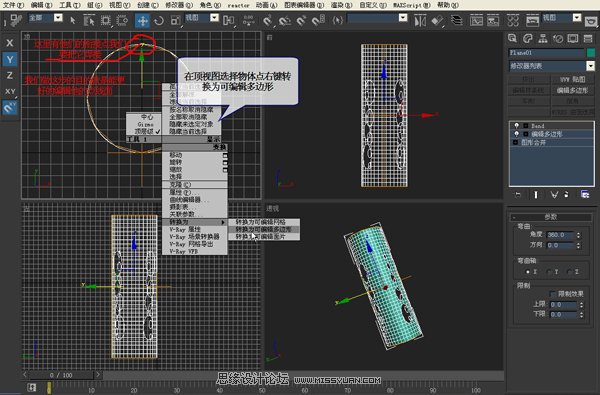
Task: Expand Convert To submenu arrow
Action: (223, 222)
